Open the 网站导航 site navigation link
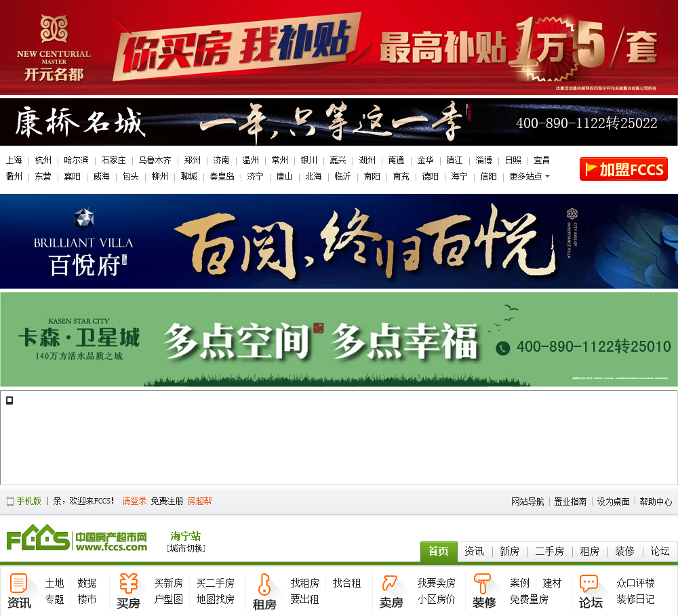Viewport: 678px width, 616px height. 527,501
